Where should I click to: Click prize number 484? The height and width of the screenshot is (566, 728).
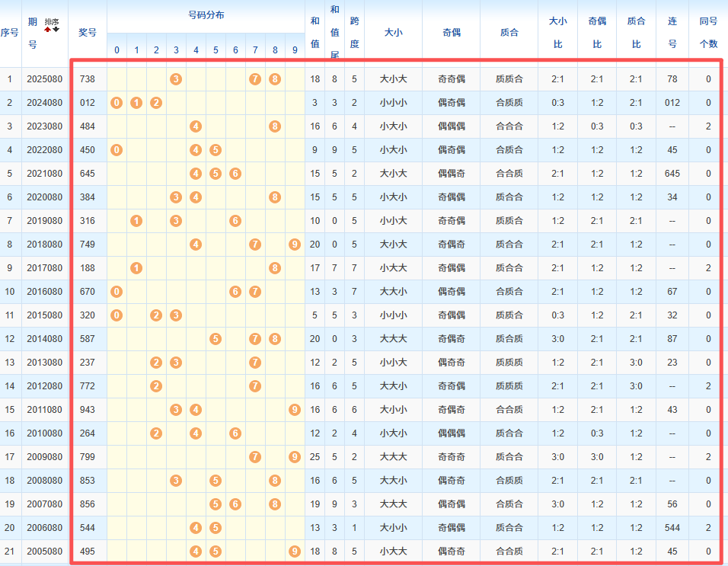tap(88, 126)
